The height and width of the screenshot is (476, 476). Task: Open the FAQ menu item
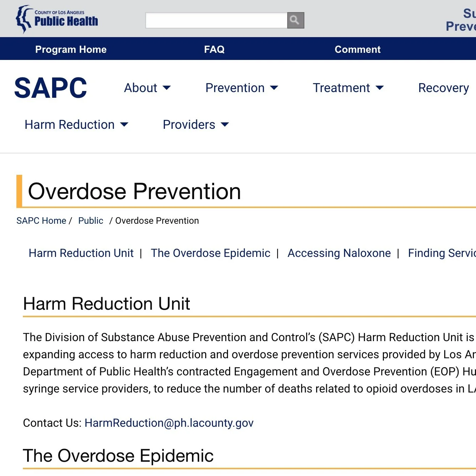214,49
